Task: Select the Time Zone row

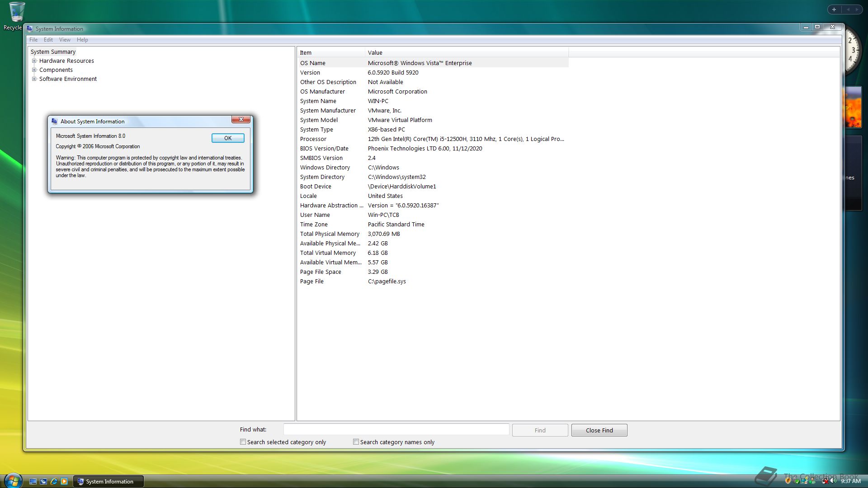Action: pos(433,224)
